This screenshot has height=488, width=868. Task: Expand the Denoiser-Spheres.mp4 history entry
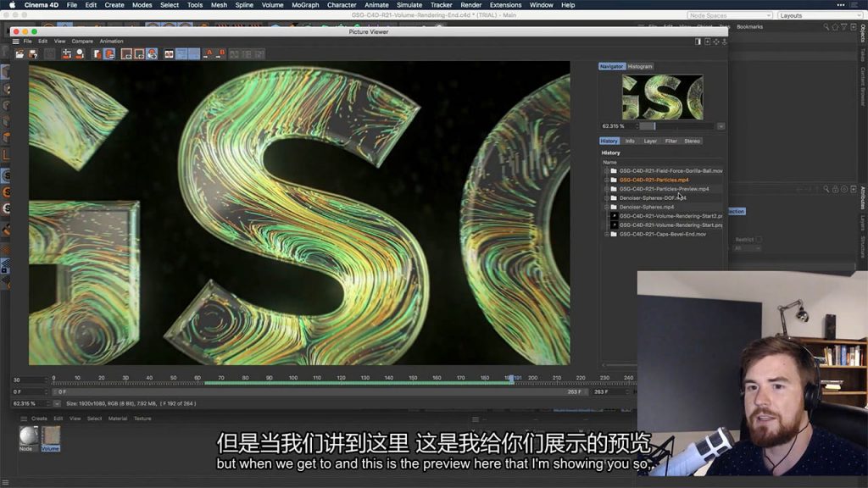pos(607,207)
